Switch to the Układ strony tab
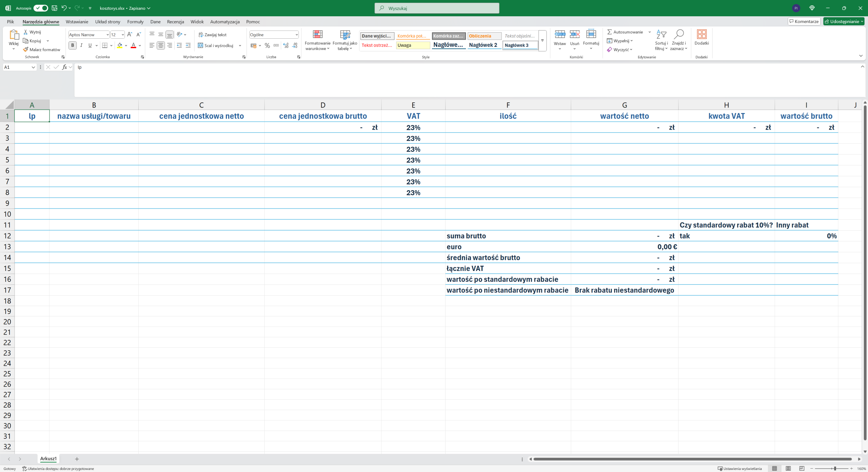 click(107, 22)
